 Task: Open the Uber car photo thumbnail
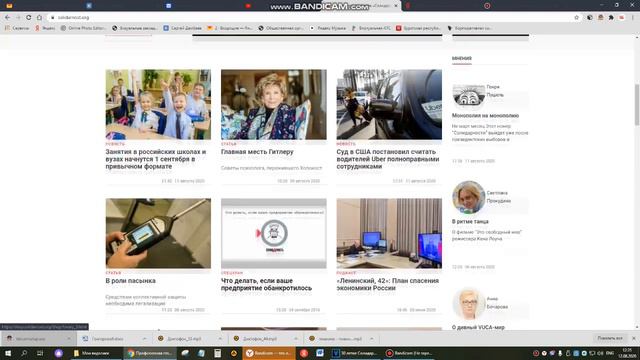(x=389, y=104)
